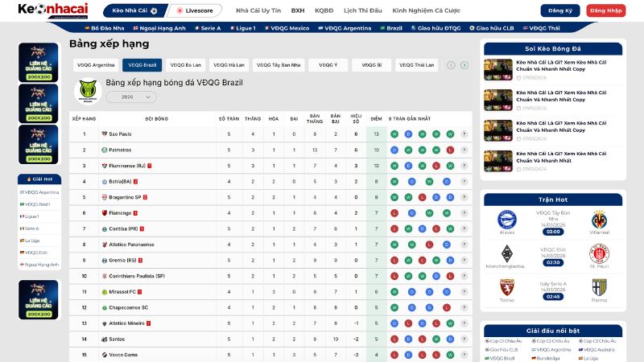This screenshot has width=644, height=362.
Task: Click the Keonhacai site logo
Action: point(53,10)
